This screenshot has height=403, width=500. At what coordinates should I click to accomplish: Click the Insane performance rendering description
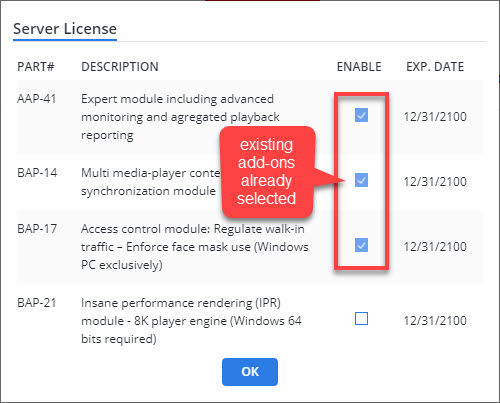[x=191, y=321]
